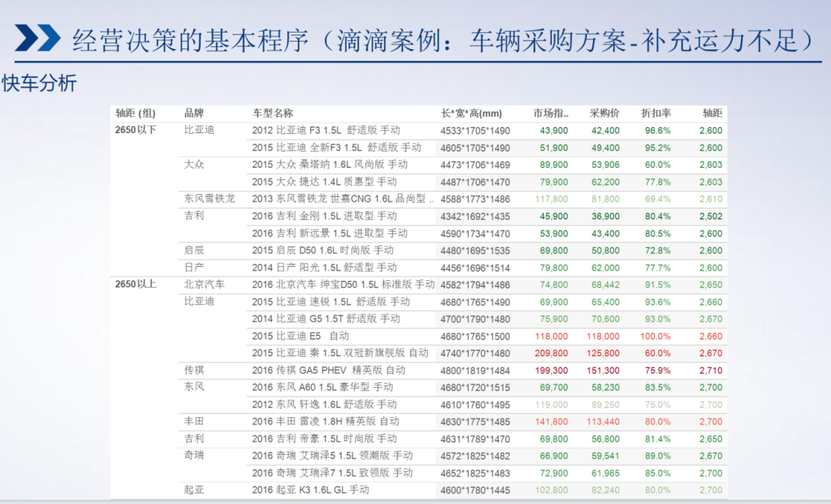Click model '2016 吉利 金刚 1.5L 进取型 手动'
This screenshot has height=504, width=831.
(325, 216)
